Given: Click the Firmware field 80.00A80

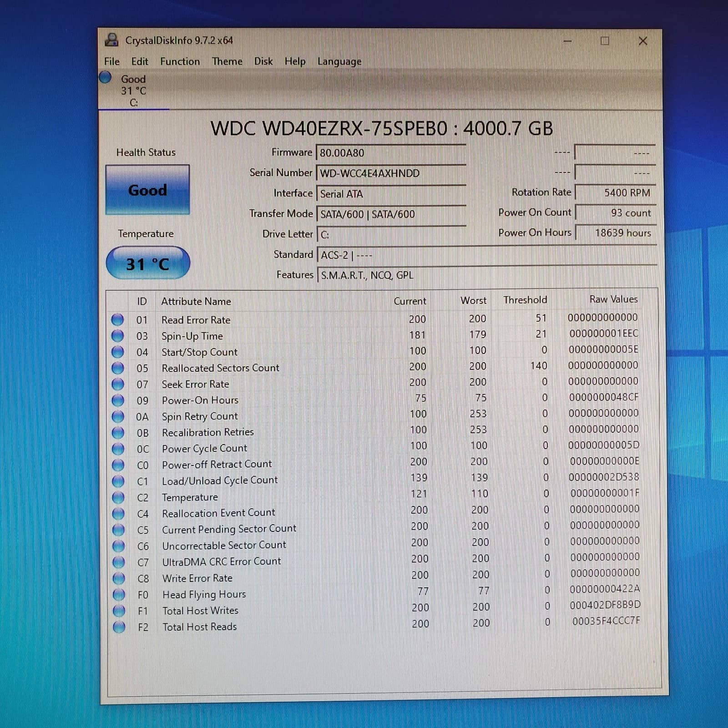Looking at the screenshot, I should 391,153.
